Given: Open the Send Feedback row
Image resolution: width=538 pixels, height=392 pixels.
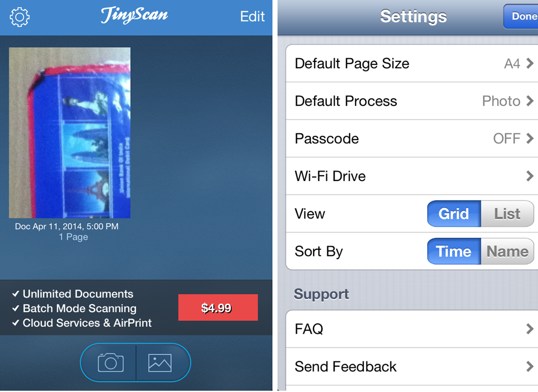Looking at the screenshot, I should pos(412,367).
